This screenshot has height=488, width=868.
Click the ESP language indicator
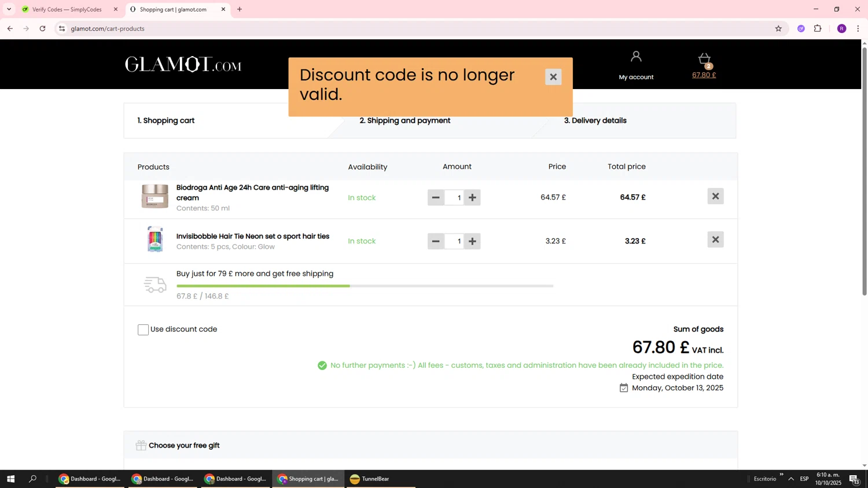tap(804, 479)
